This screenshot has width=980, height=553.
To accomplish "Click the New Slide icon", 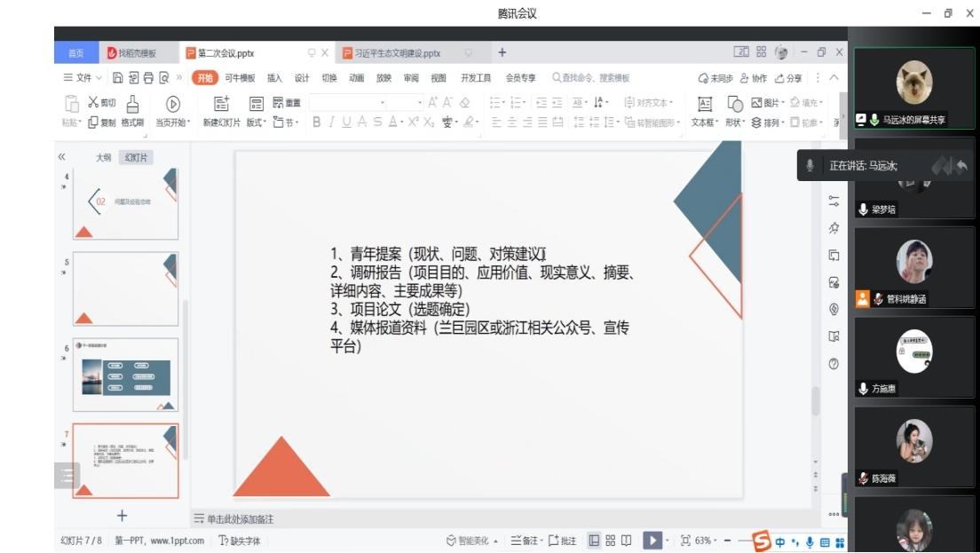I will click(x=222, y=104).
